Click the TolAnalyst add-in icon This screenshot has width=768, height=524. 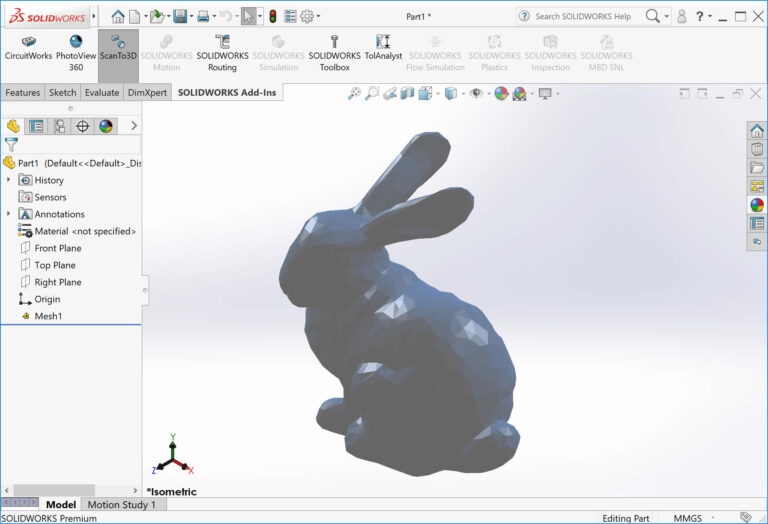382,48
